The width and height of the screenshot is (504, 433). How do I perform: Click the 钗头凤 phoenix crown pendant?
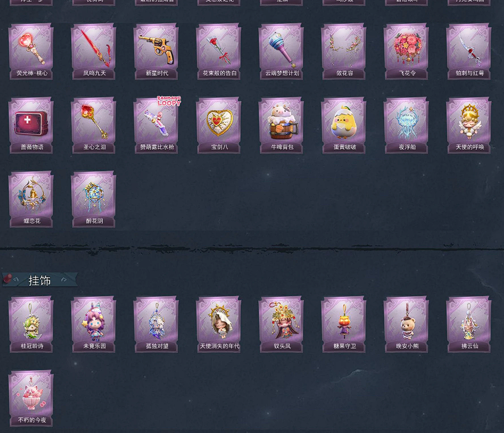[281, 324]
